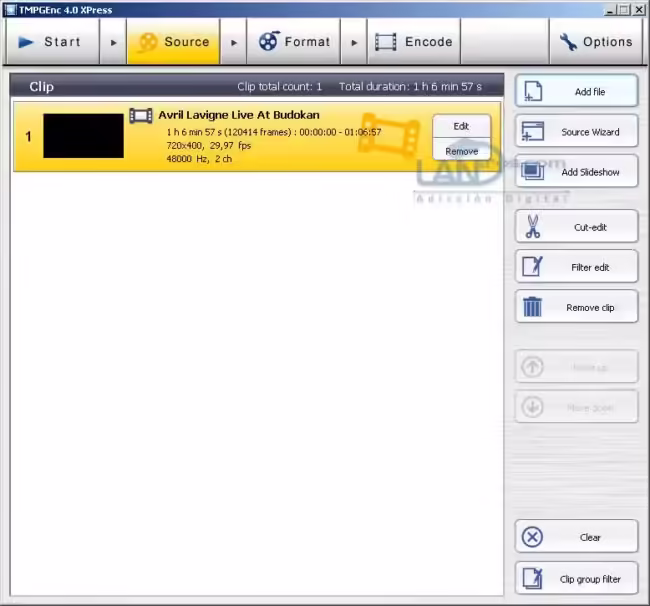Click the Move down arrow icon

point(533,407)
